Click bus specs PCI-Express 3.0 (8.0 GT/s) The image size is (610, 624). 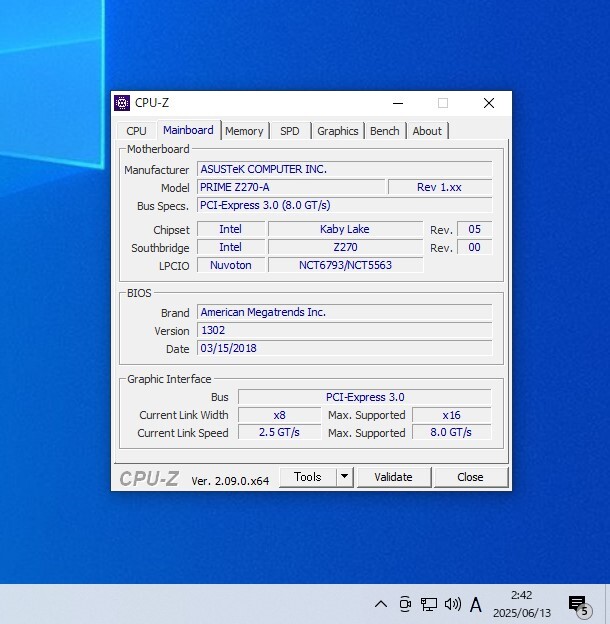point(345,205)
